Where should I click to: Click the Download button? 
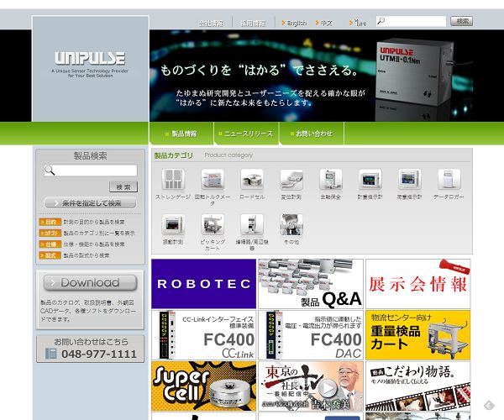pos(91,283)
